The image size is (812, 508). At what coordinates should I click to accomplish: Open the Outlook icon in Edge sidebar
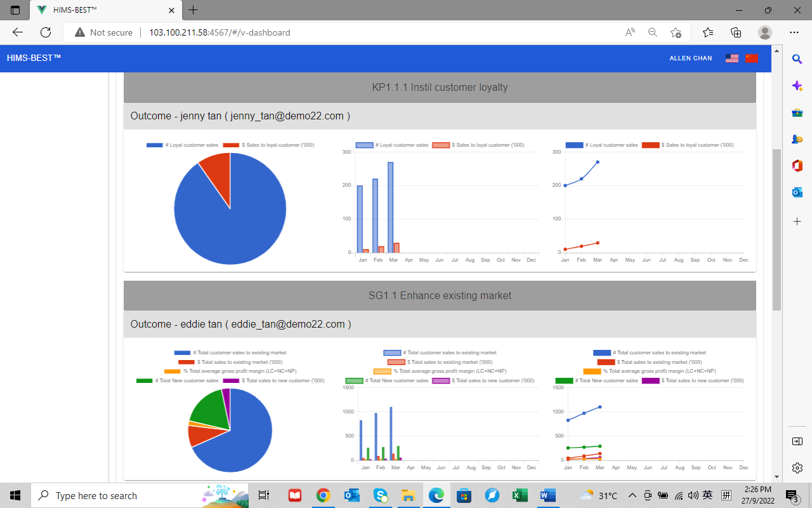[797, 192]
